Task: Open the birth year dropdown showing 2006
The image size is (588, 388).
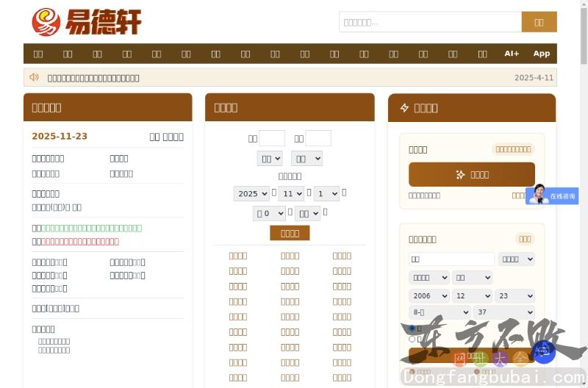Action: (x=429, y=295)
